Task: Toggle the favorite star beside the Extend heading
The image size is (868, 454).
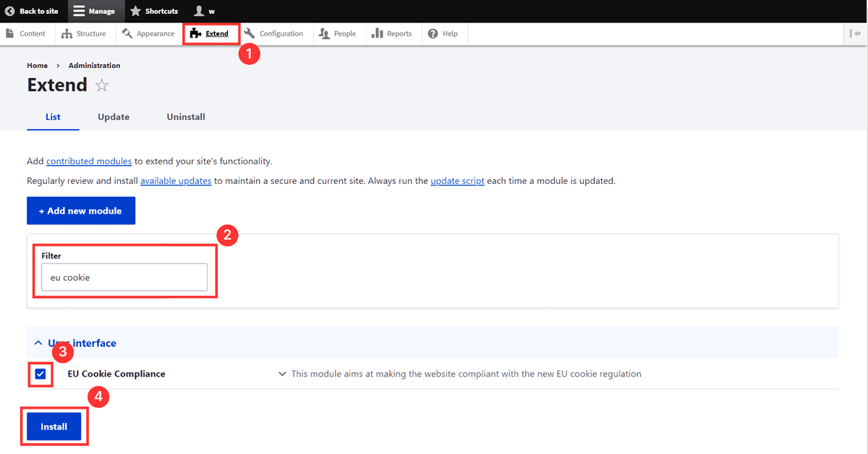Action: point(101,85)
